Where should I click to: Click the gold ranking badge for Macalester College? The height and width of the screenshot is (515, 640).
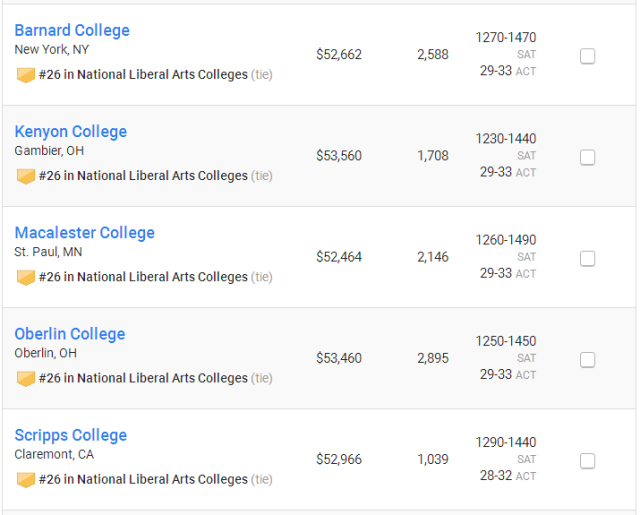point(25,278)
